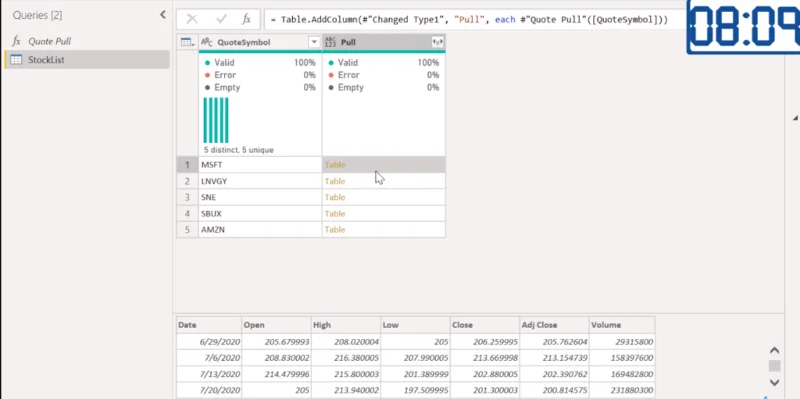
Task: Click the preview scroll down arrow
Action: coord(774,382)
